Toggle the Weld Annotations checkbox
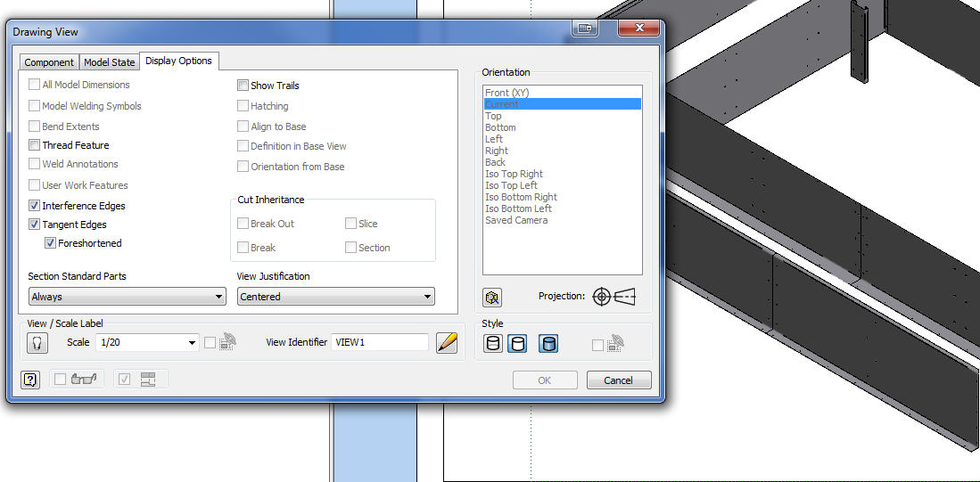The image size is (980, 482). click(34, 164)
